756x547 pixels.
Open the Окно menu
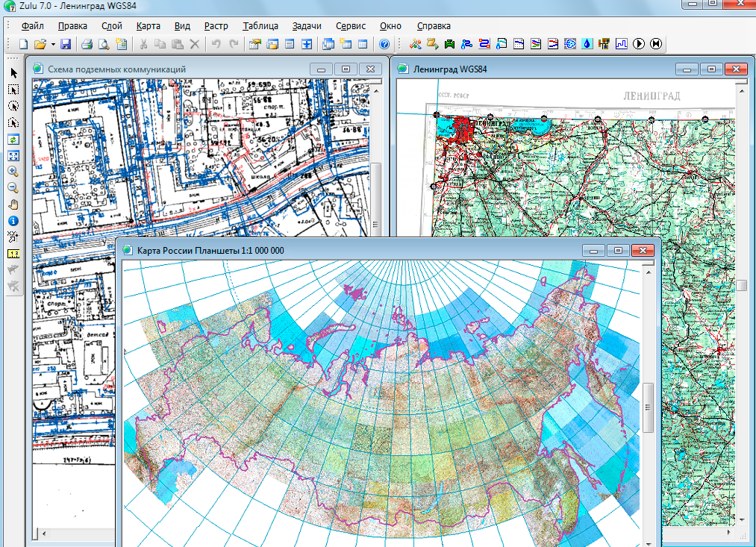pos(390,26)
